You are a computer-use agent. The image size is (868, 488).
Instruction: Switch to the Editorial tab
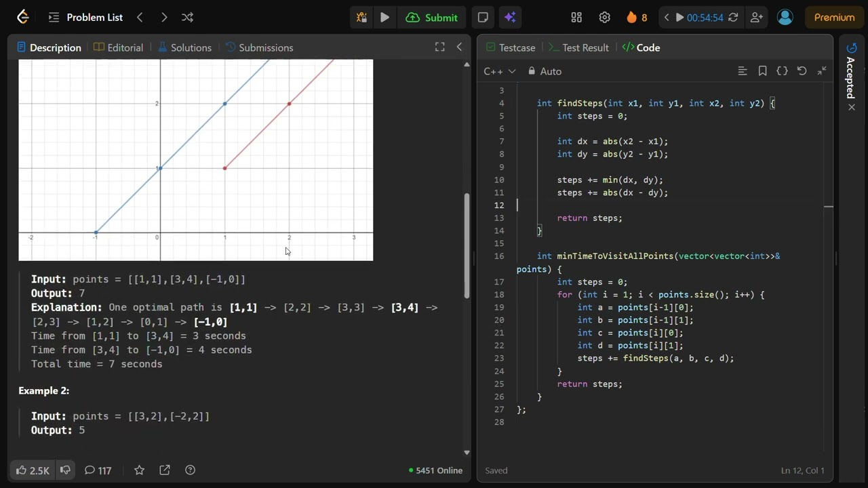pyautogui.click(x=119, y=47)
